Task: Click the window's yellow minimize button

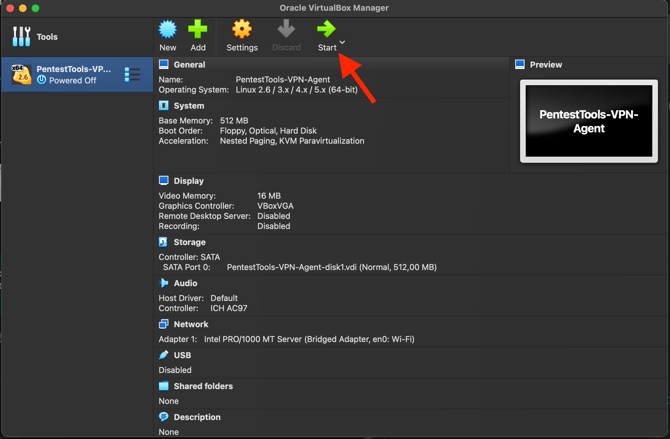Action: tap(23, 8)
